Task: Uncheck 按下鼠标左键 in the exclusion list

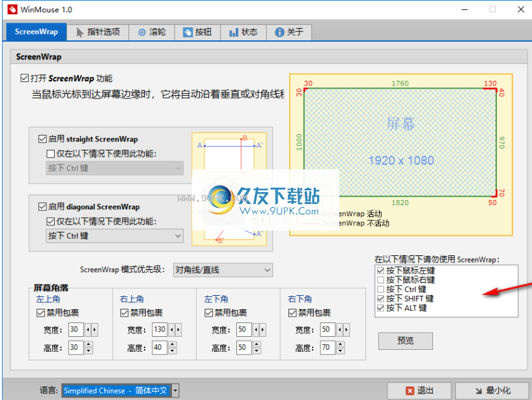Action: 380,270
